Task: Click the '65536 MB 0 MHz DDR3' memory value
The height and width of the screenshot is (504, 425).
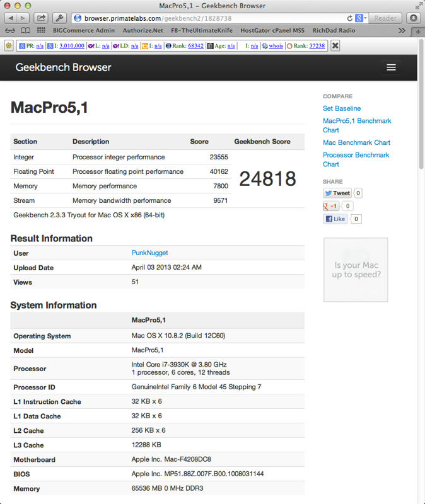Action: tap(167, 488)
